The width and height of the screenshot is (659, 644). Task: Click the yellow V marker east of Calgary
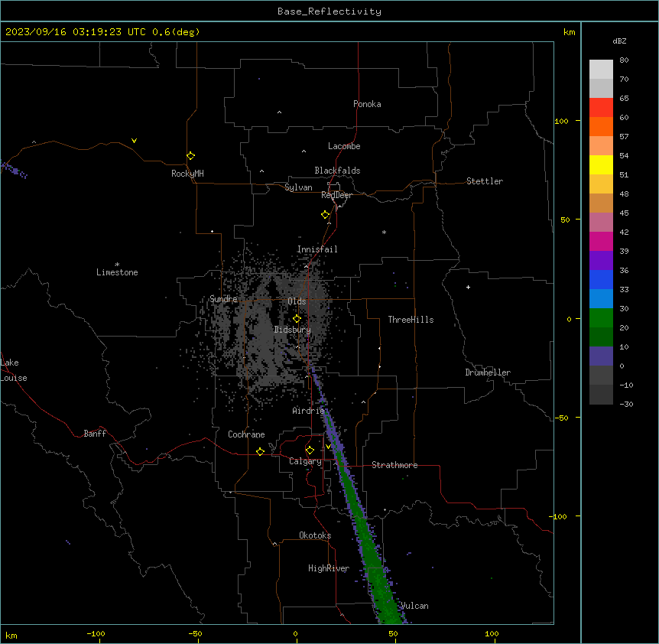[328, 447]
